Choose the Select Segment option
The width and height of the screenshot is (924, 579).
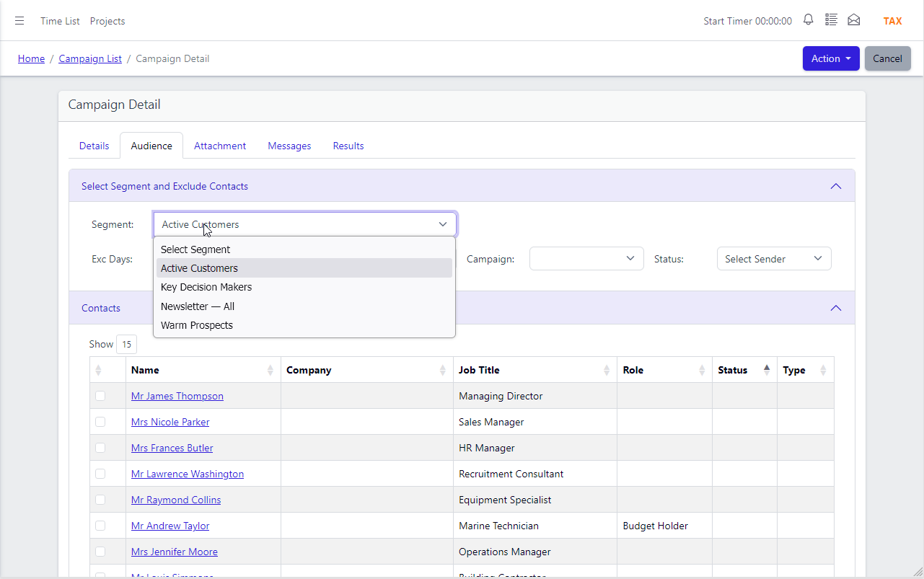(x=304, y=249)
